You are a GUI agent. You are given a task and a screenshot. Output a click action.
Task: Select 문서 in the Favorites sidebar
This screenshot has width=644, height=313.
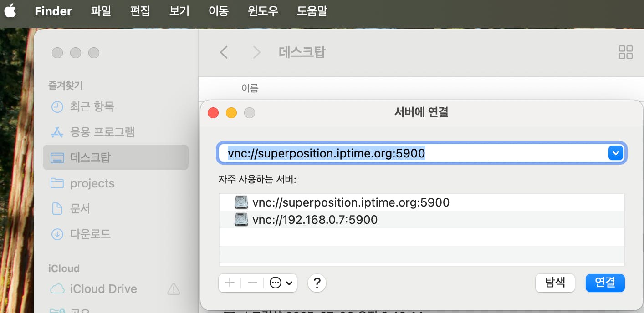pos(80,208)
